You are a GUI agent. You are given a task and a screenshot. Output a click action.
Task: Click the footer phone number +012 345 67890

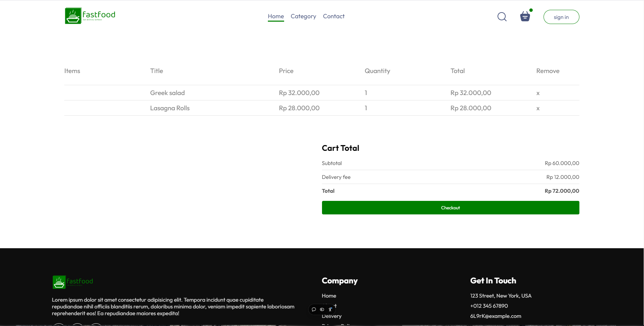(x=489, y=306)
